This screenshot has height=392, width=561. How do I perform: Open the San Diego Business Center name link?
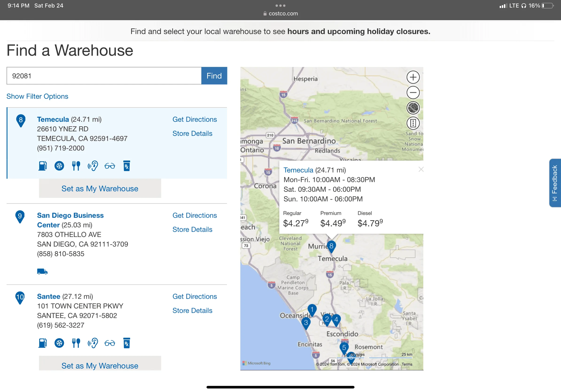point(70,220)
